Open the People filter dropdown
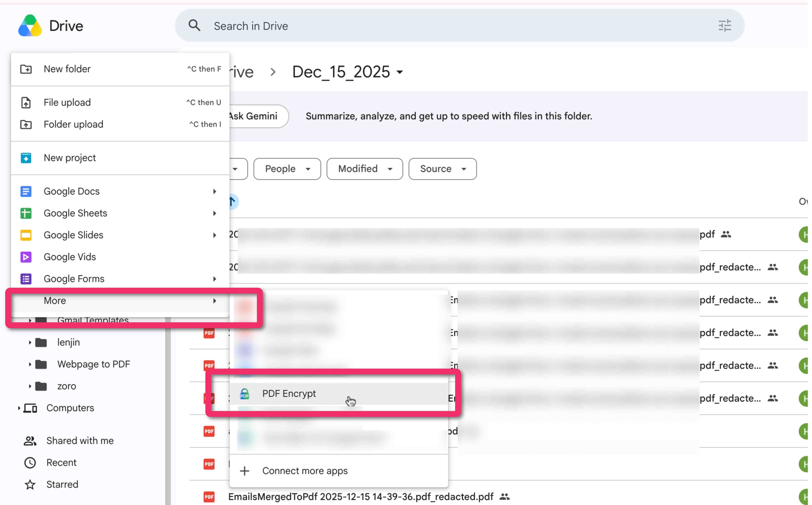Image resolution: width=812 pixels, height=505 pixels. 287,169
